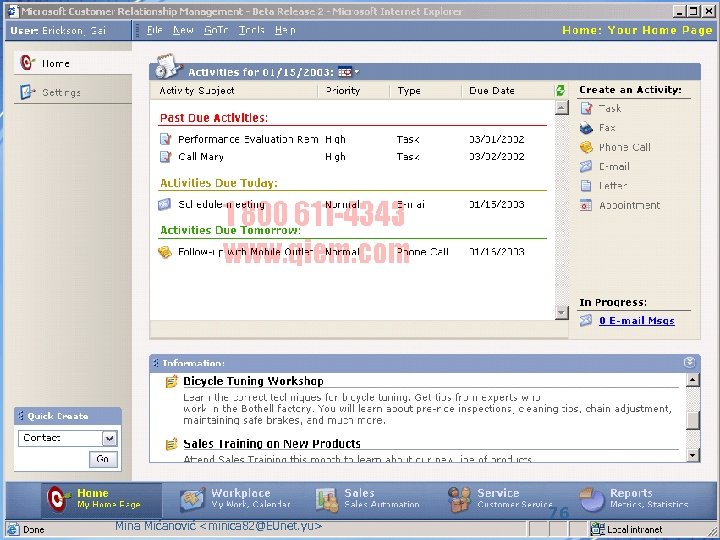Open the calendar date picker icon
720x540 pixels.
coord(344,72)
